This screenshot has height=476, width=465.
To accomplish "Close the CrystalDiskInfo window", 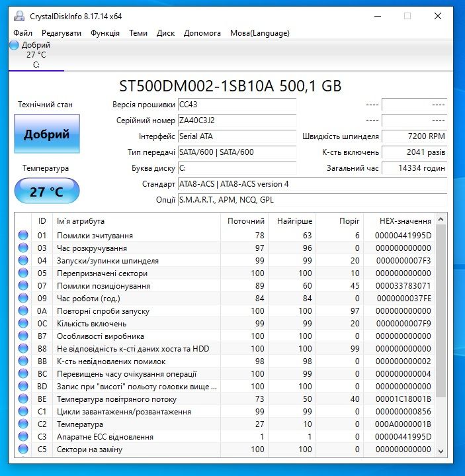I will [438, 16].
